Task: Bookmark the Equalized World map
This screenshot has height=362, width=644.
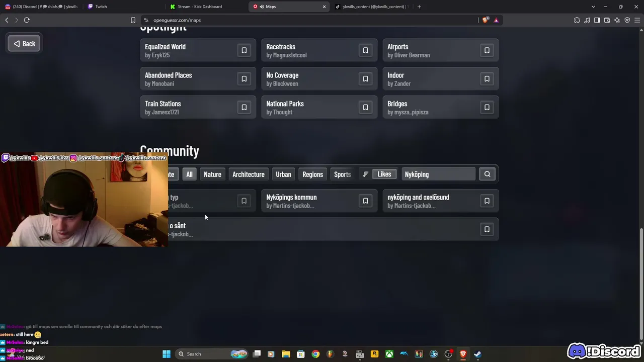Action: [244, 50]
